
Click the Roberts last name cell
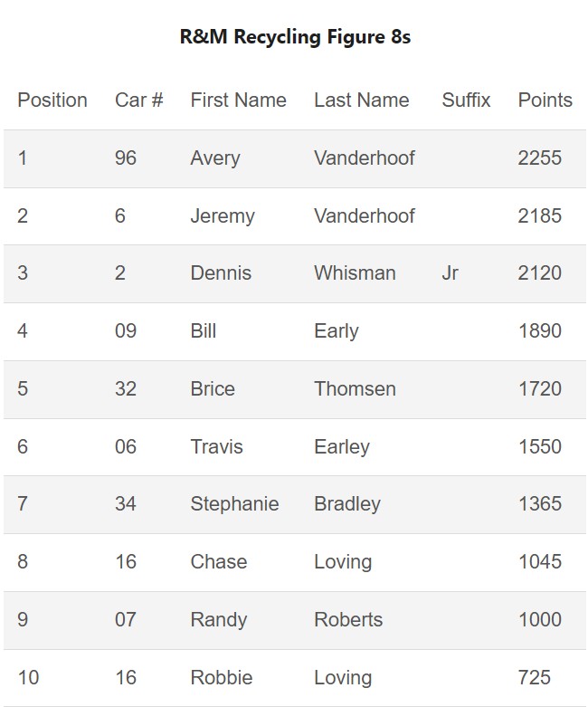(x=348, y=620)
